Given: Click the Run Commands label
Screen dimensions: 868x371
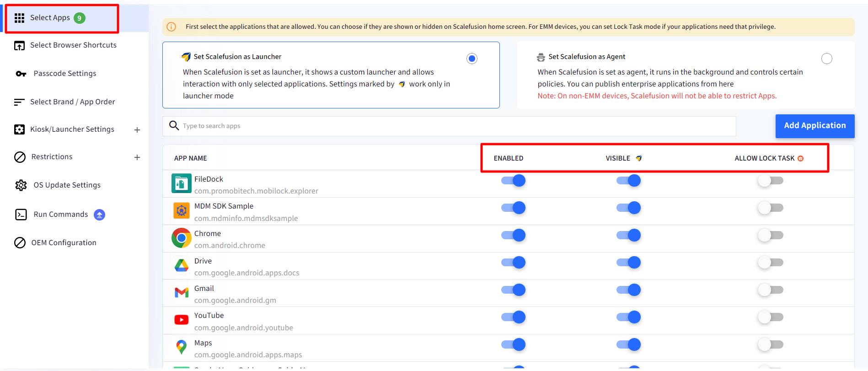Looking at the screenshot, I should pyautogui.click(x=61, y=215).
